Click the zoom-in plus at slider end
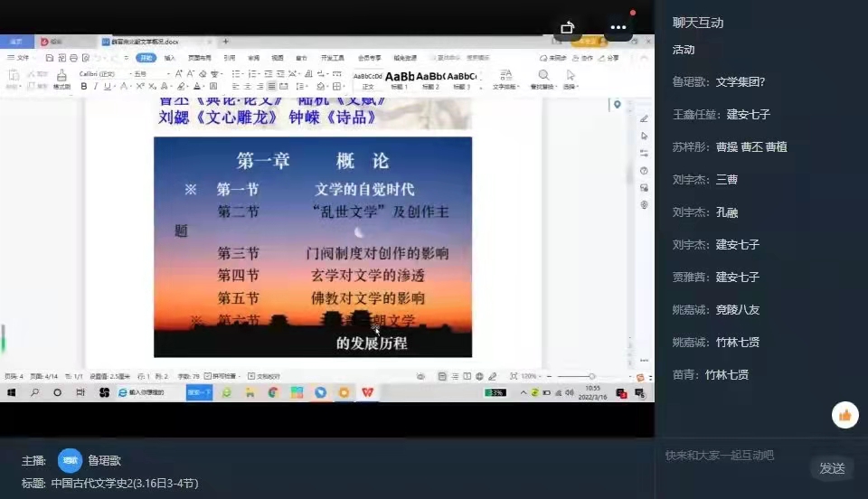868x499 pixels. click(x=630, y=376)
